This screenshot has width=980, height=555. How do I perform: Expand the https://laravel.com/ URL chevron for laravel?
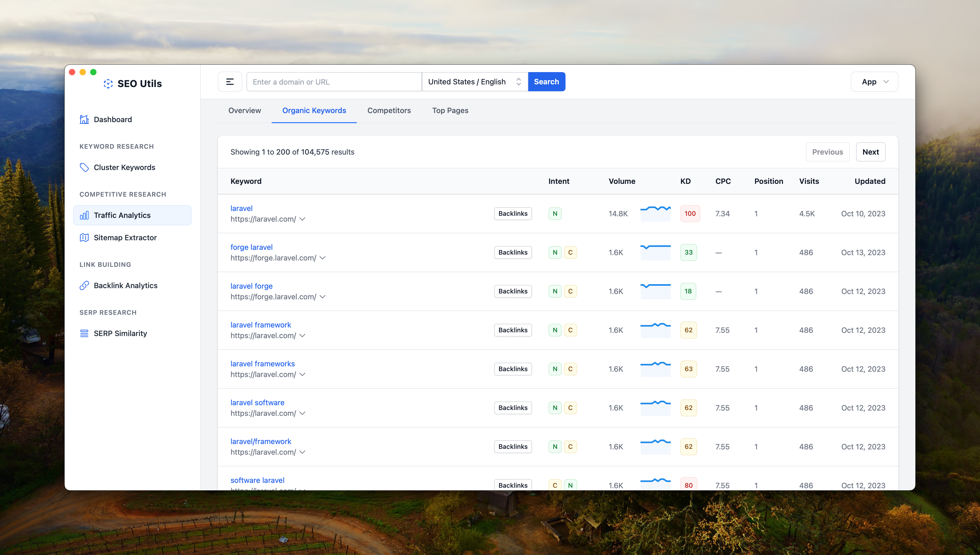coord(302,219)
